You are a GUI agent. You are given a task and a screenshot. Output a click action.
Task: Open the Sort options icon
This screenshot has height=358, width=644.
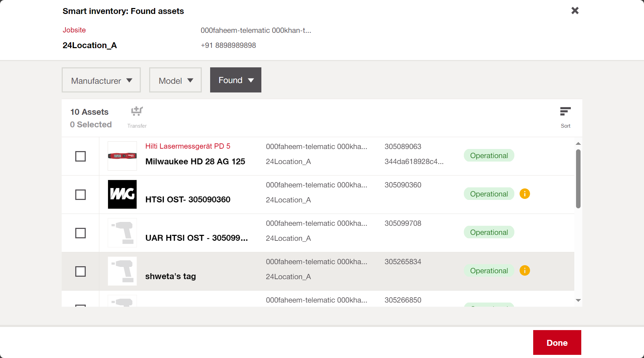(x=565, y=112)
